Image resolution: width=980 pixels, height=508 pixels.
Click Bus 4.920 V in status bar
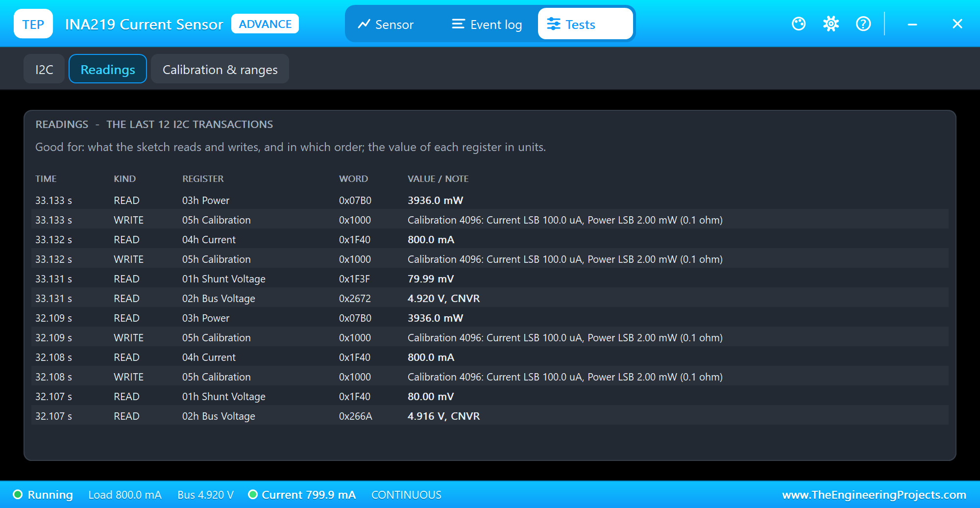[x=205, y=495]
